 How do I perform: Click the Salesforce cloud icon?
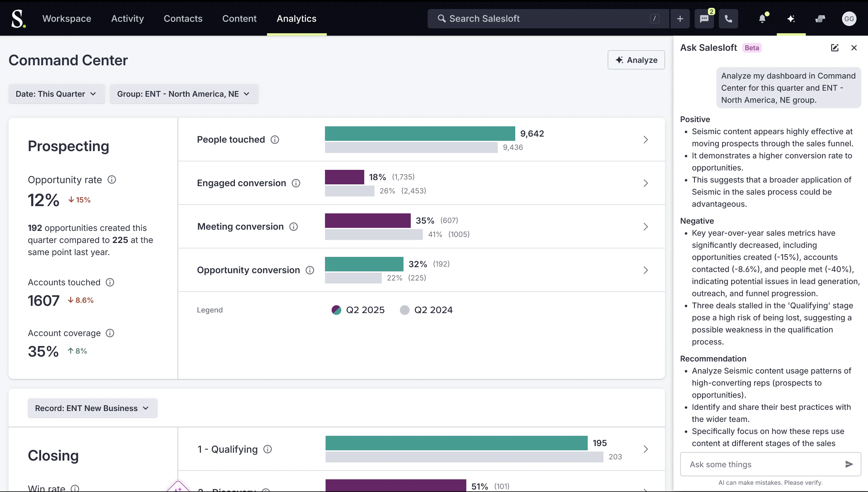pyautogui.click(x=820, y=18)
